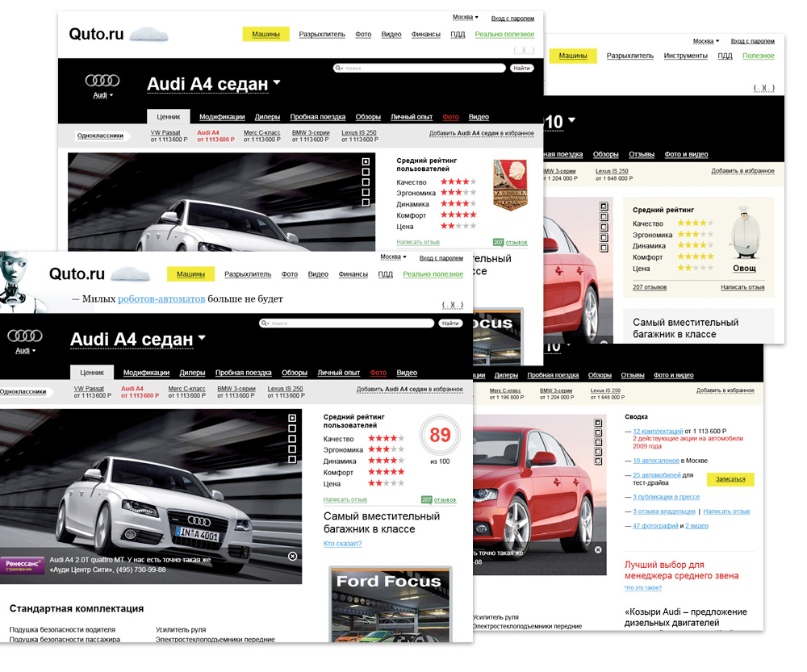The image size is (807, 672).
Task: Expand Audi A4 седан dropdown below robot banner
Action: pyautogui.click(x=202, y=339)
